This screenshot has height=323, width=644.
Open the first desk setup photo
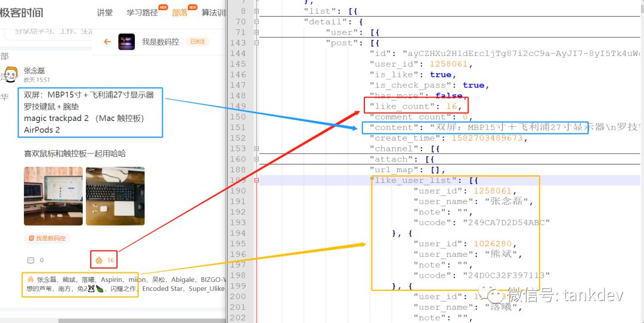click(54, 196)
